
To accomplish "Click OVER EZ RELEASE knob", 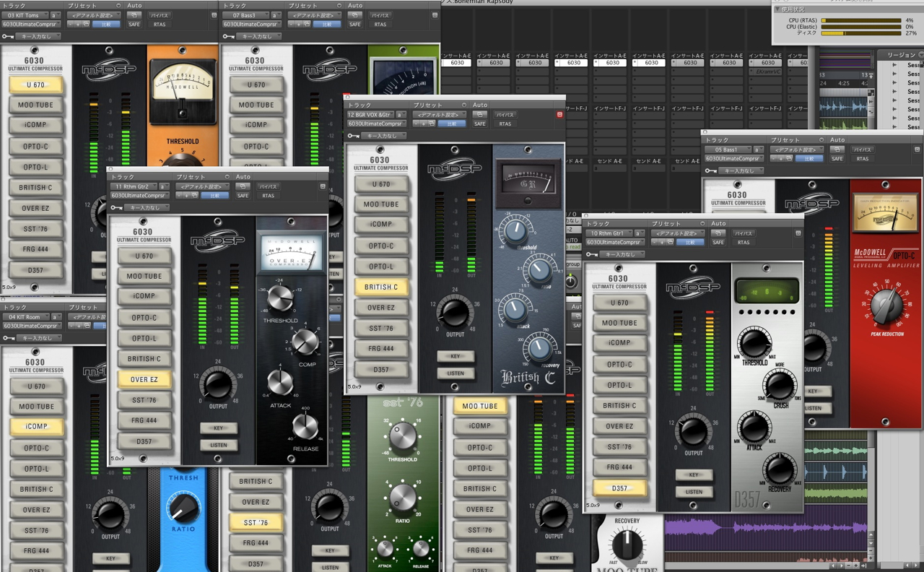I will pyautogui.click(x=305, y=428).
